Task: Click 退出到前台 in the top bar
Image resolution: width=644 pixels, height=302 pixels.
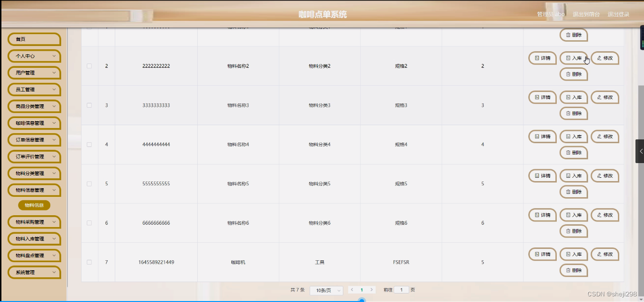Action: (x=585, y=14)
